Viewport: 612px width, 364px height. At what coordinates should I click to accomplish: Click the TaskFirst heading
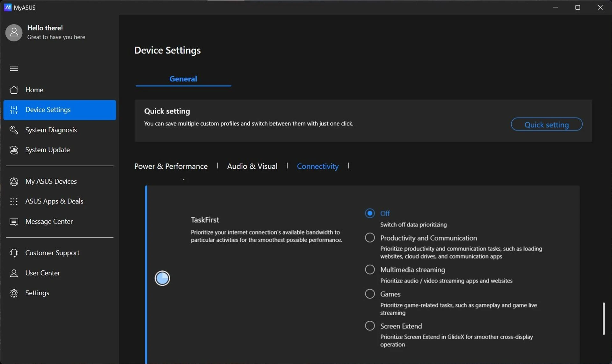(205, 220)
